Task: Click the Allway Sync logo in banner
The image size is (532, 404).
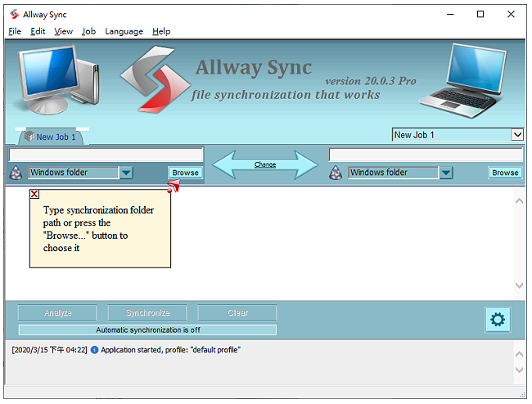Action: pyautogui.click(x=155, y=79)
